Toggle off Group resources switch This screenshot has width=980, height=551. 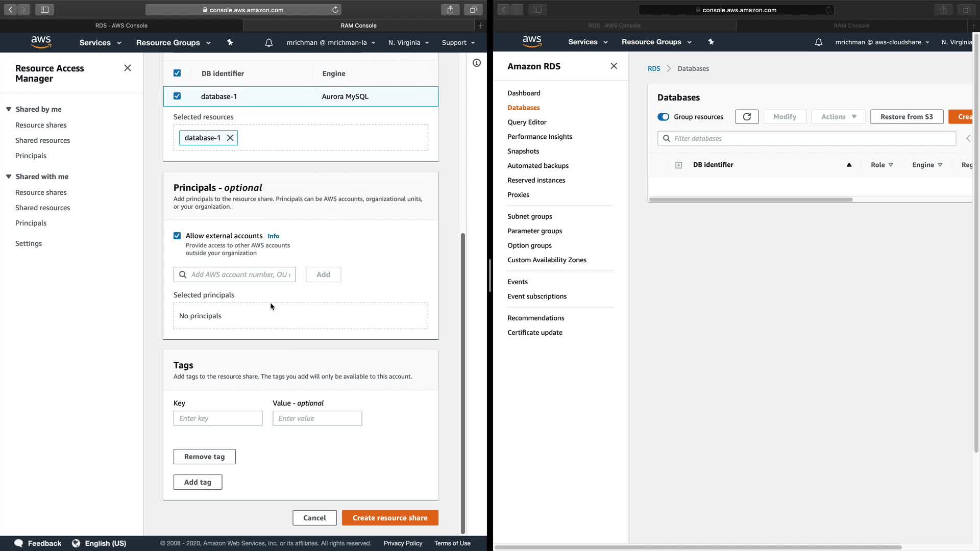click(663, 117)
